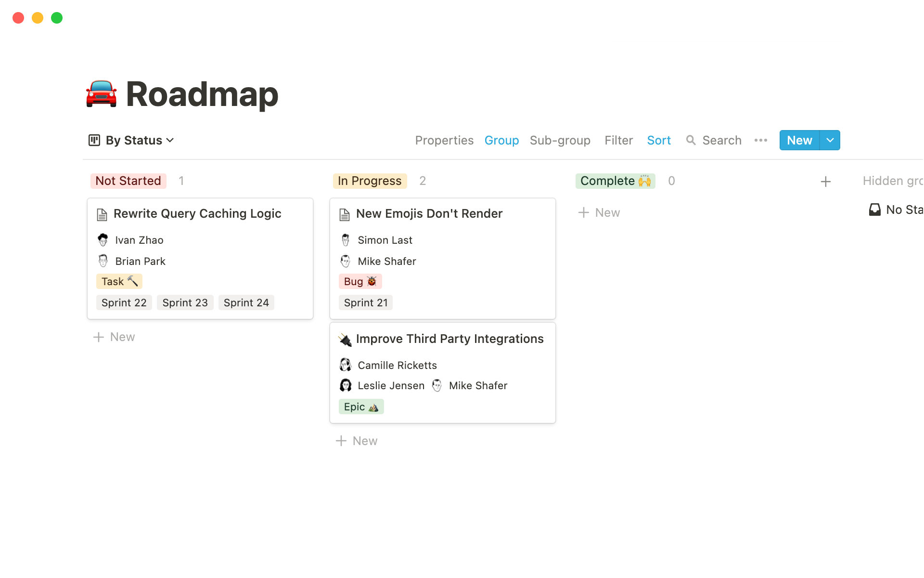Click the plus icon to add a new group

coord(825,182)
